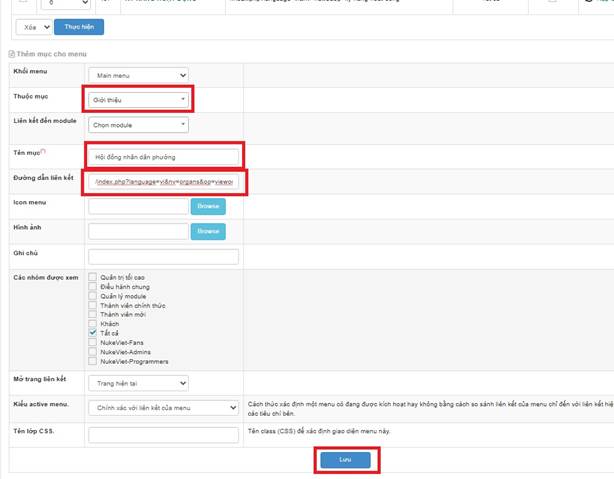Expand the Kiểu active menu dropdown
This screenshot has height=479, width=614.
[164, 408]
